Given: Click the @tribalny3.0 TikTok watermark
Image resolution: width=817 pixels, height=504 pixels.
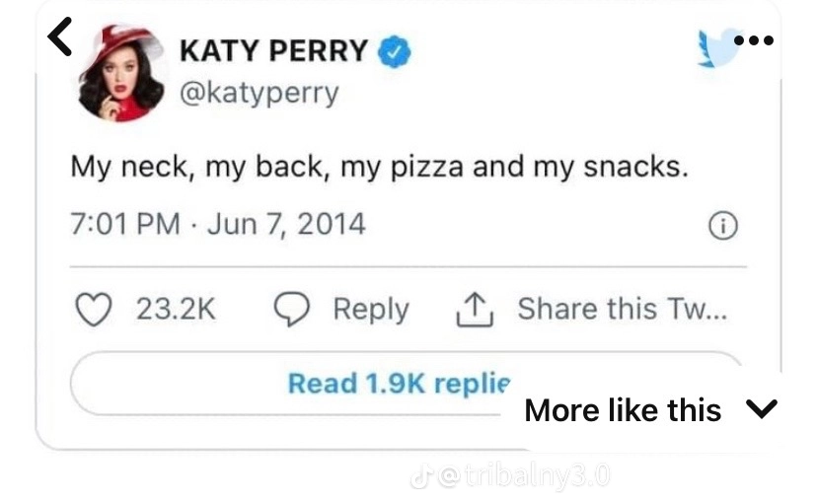Looking at the screenshot, I should click(510, 479).
